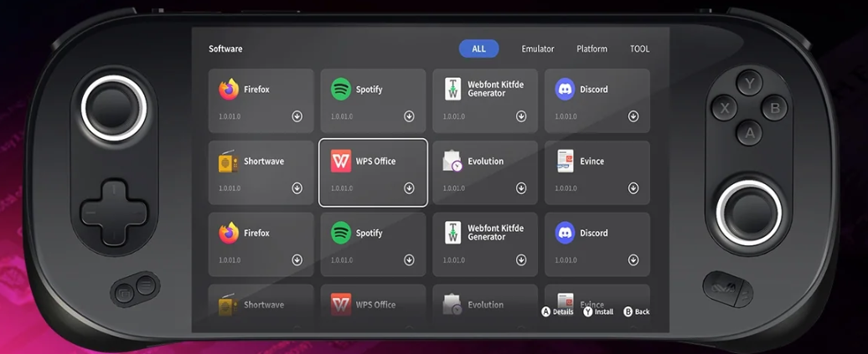Click the handheld's left analog stick
Viewport: 868px width, 354px height.
coord(114,109)
